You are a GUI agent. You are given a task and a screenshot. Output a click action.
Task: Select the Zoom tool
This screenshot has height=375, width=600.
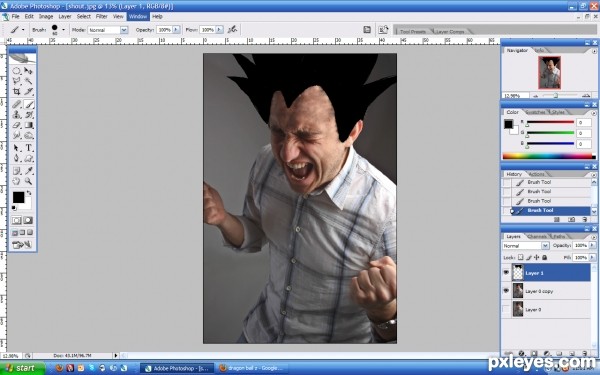pos(28,181)
